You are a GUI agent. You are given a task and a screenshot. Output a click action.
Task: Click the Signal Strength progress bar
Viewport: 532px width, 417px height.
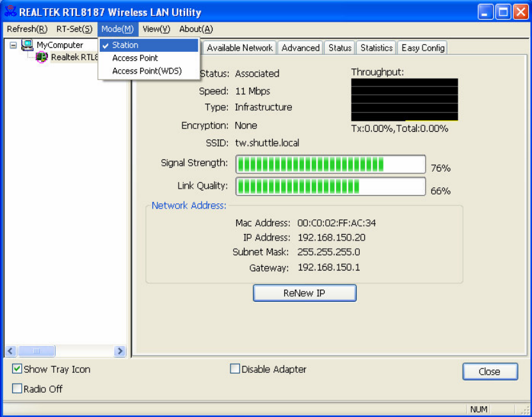330,164
